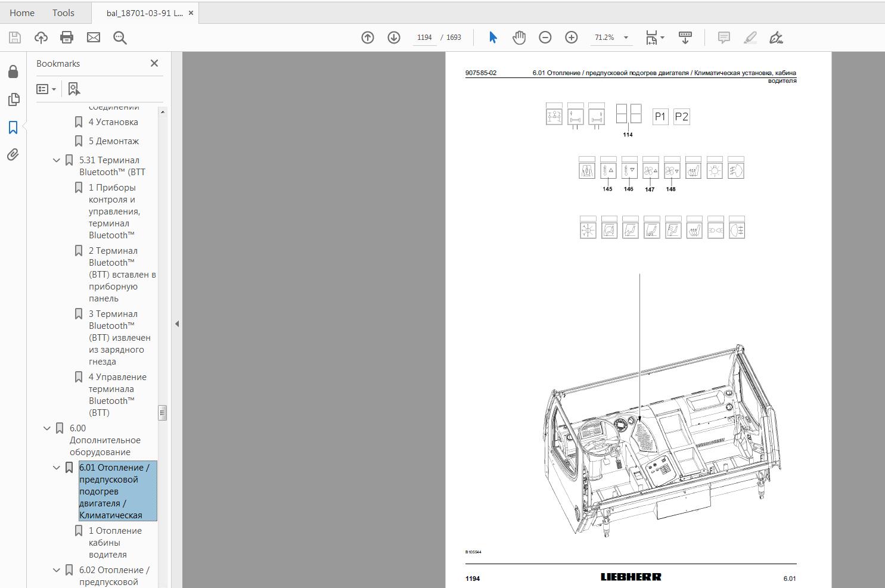This screenshot has width=885, height=588.
Task: Collapse the navigation pane with the arrow handle
Action: tap(177, 323)
